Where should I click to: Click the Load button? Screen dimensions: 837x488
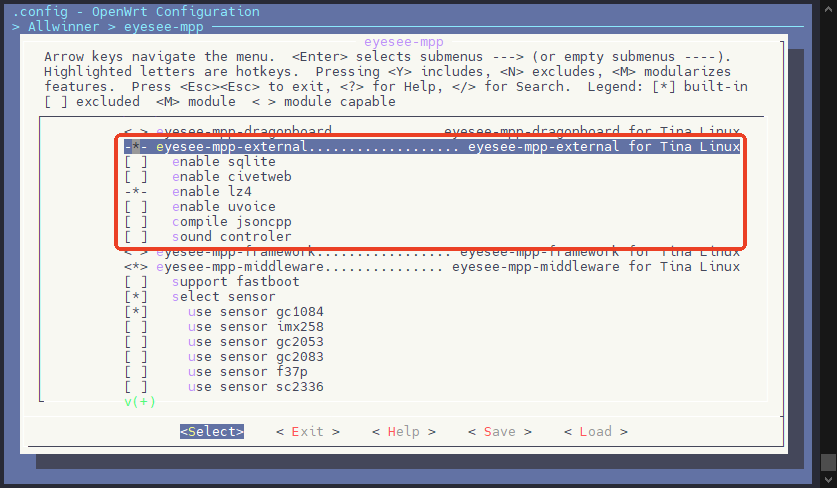(596, 431)
